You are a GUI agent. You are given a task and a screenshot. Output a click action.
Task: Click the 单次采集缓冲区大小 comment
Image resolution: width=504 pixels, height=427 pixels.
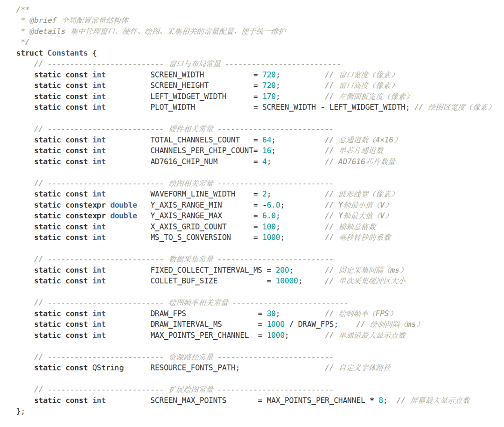pos(372,281)
